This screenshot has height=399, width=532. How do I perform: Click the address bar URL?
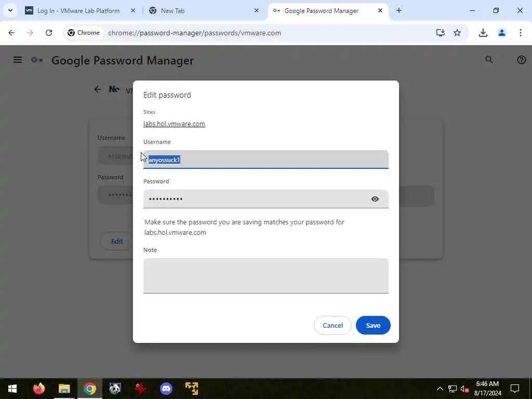pos(194,33)
